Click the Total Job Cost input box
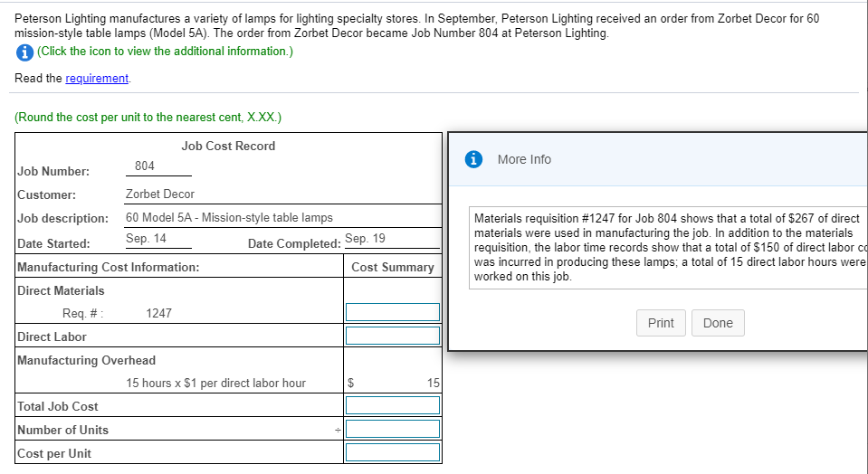The height and width of the screenshot is (474, 868). [x=392, y=405]
